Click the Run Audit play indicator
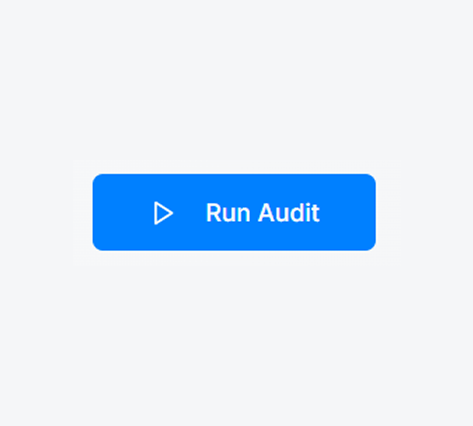The width and height of the screenshot is (473, 426). [x=163, y=213]
